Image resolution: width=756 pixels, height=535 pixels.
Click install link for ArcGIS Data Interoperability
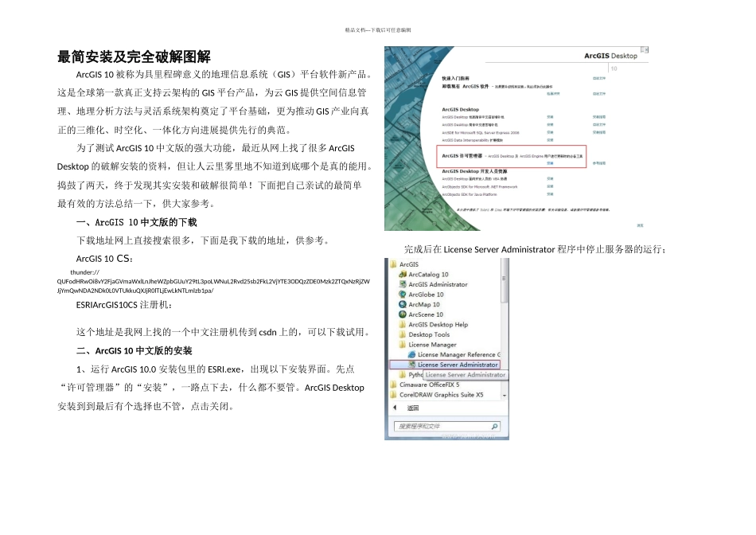coord(550,140)
